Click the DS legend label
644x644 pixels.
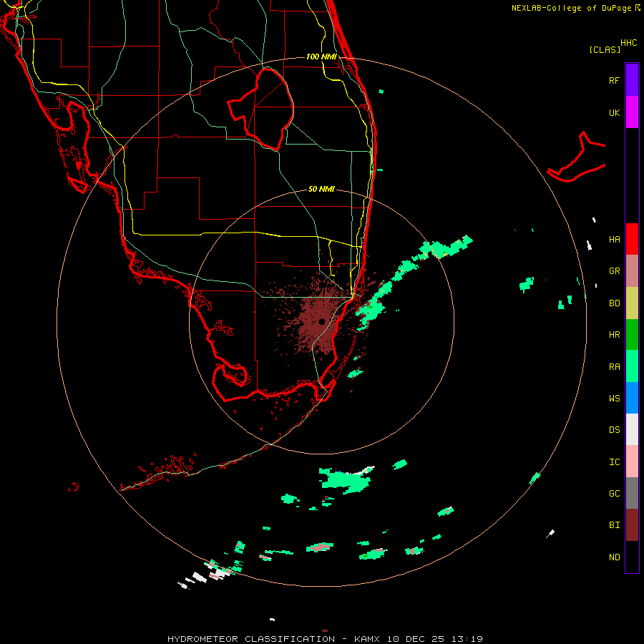click(x=614, y=430)
